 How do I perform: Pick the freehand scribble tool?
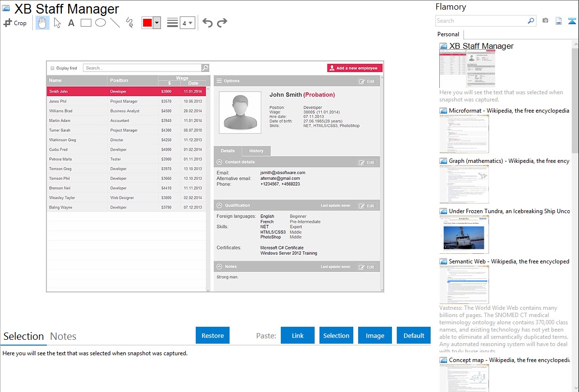coord(129,23)
